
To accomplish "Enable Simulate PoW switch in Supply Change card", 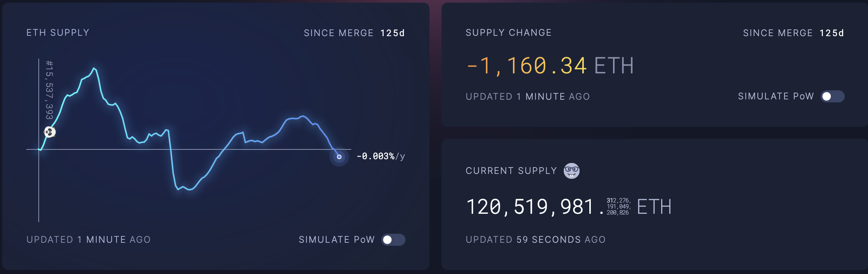I will (832, 96).
